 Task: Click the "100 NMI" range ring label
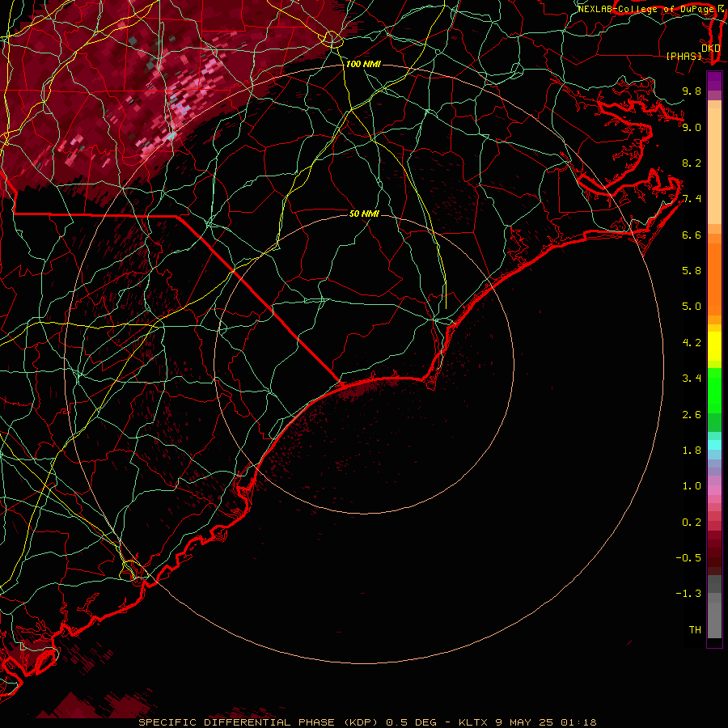coord(363,64)
